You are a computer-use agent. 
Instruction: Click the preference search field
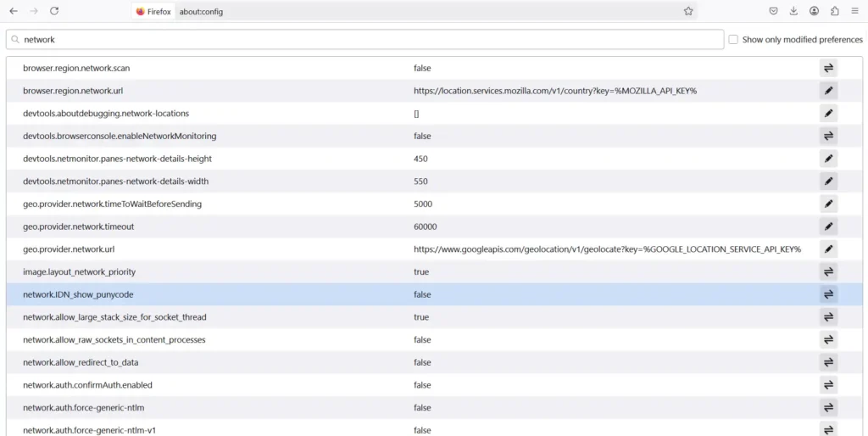[x=364, y=40]
